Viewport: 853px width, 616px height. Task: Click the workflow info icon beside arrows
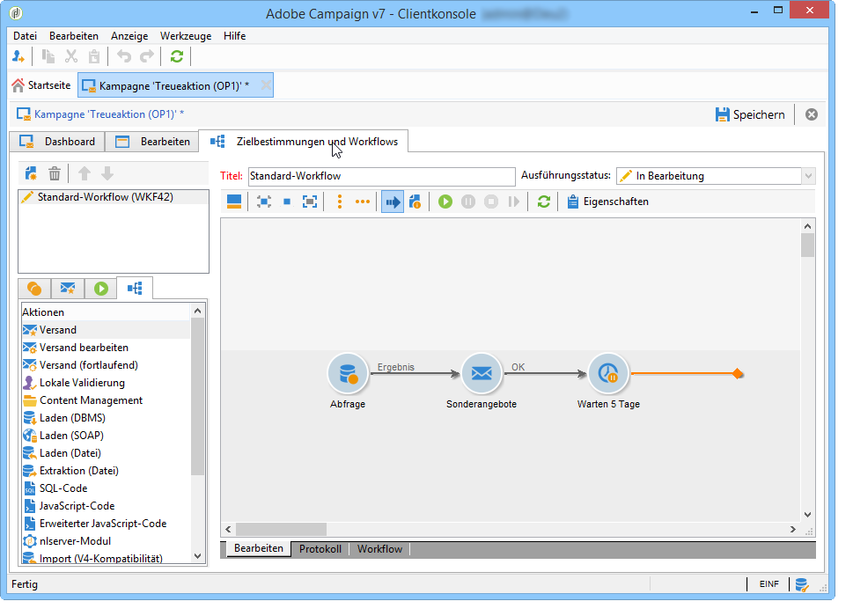coord(415,202)
